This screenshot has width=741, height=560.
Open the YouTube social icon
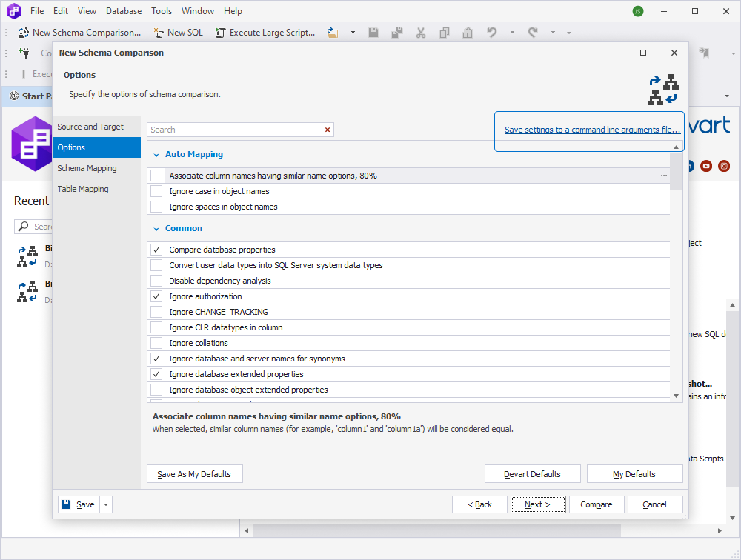(706, 166)
